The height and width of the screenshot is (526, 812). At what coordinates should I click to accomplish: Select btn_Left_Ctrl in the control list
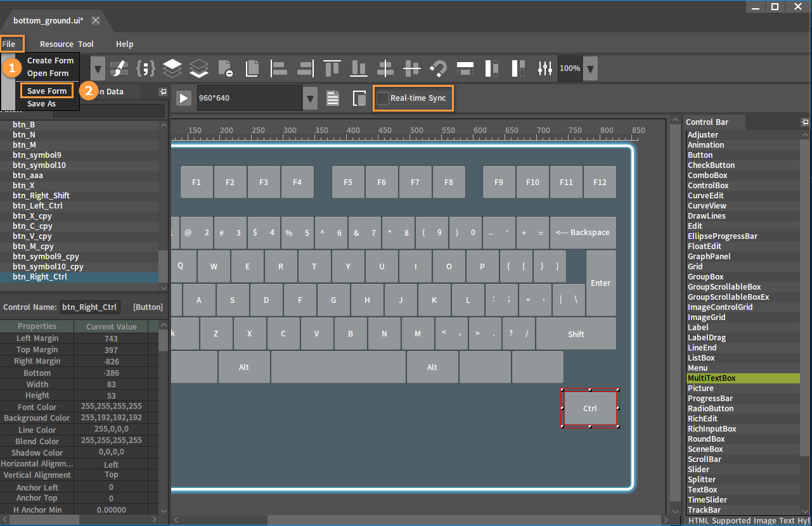point(79,206)
